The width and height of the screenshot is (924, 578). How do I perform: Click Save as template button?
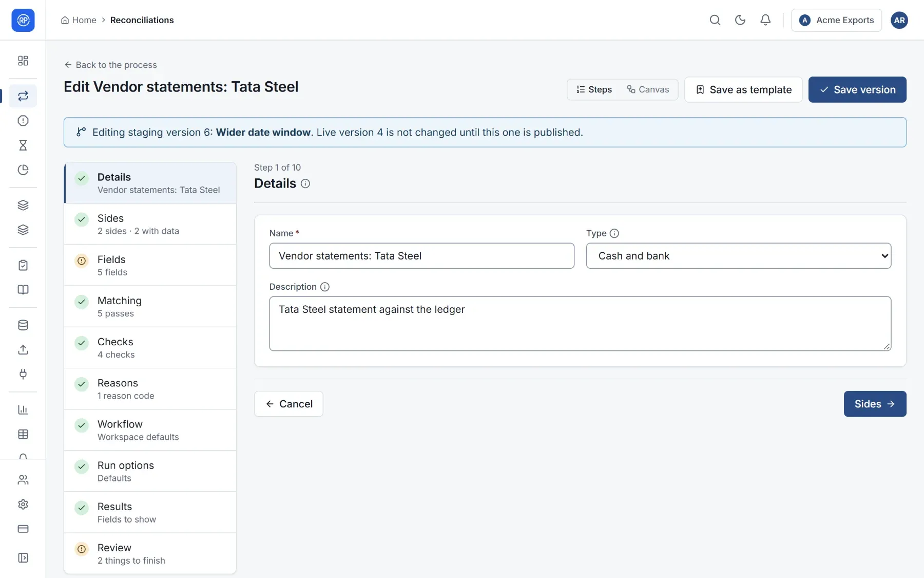pyautogui.click(x=743, y=89)
